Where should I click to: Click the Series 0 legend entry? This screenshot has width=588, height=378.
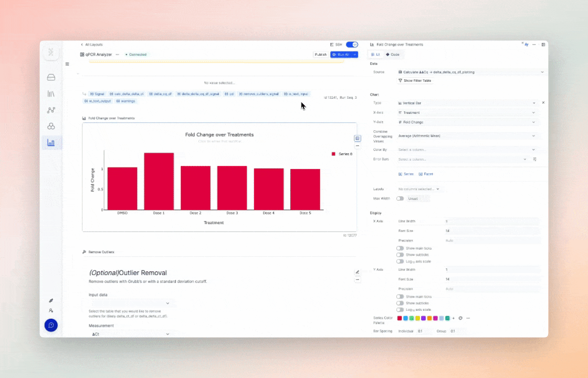342,154
